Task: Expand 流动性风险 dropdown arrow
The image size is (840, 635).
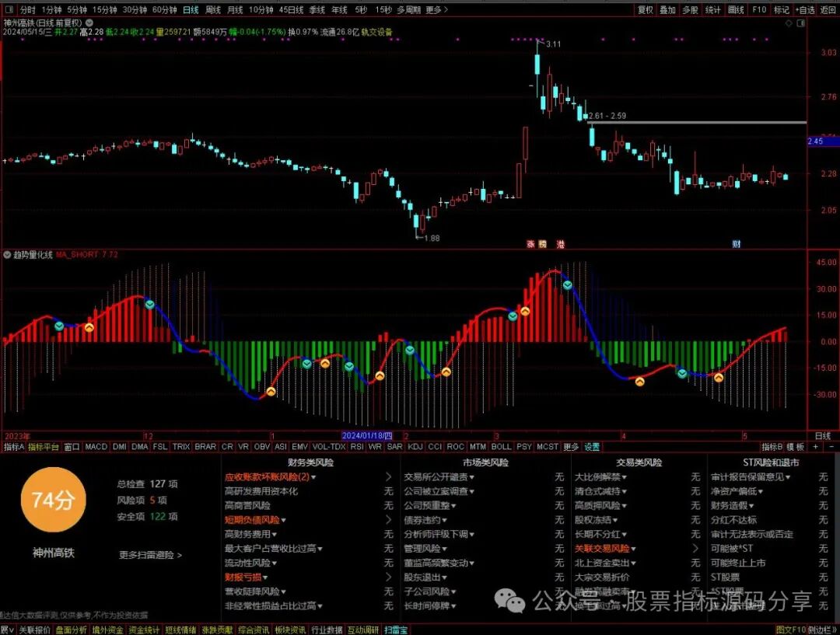Action: pos(275,563)
